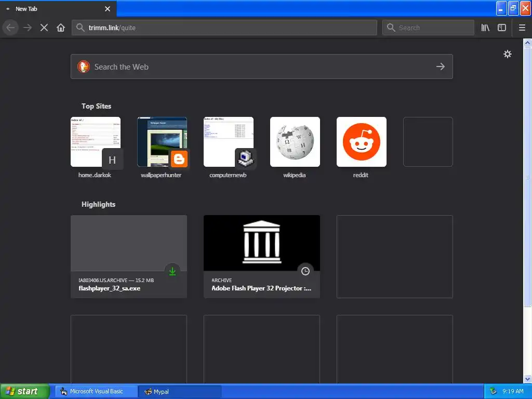This screenshot has width=532, height=399.
Task: Open the hamburger application menu
Action: coord(522,28)
